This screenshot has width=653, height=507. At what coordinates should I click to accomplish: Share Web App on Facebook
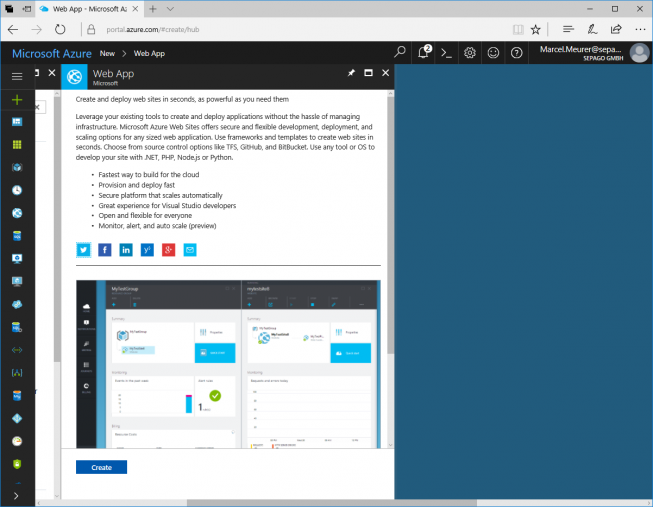pos(105,250)
